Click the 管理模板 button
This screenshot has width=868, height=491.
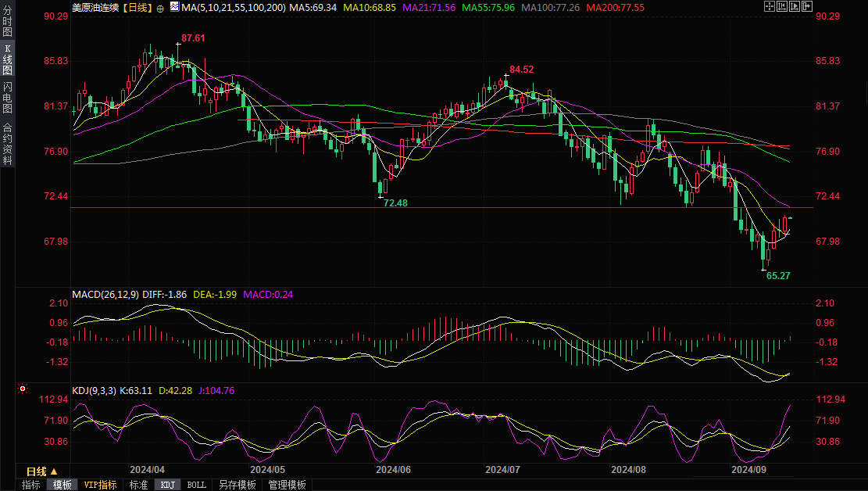point(287,485)
